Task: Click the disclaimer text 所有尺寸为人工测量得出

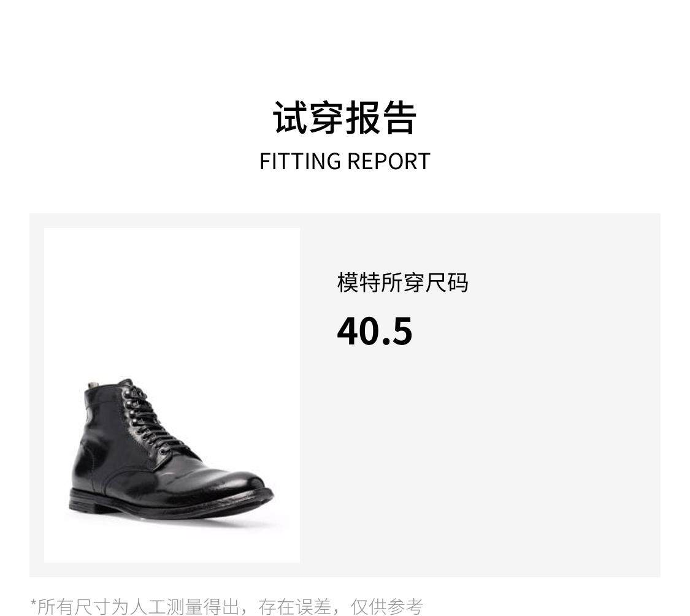Action: [x=138, y=607]
